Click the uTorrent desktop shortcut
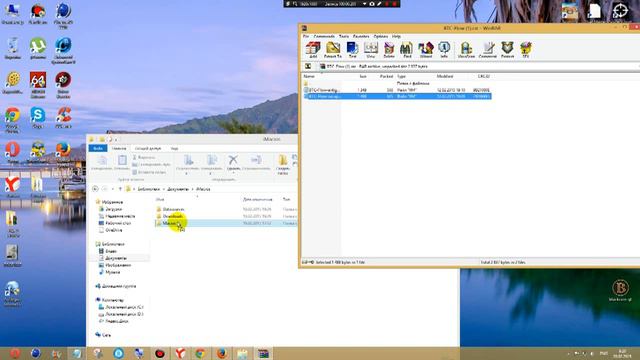 38,49
